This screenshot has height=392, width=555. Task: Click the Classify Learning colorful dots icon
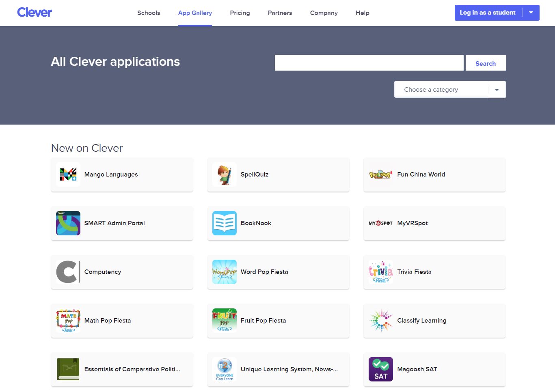381,321
